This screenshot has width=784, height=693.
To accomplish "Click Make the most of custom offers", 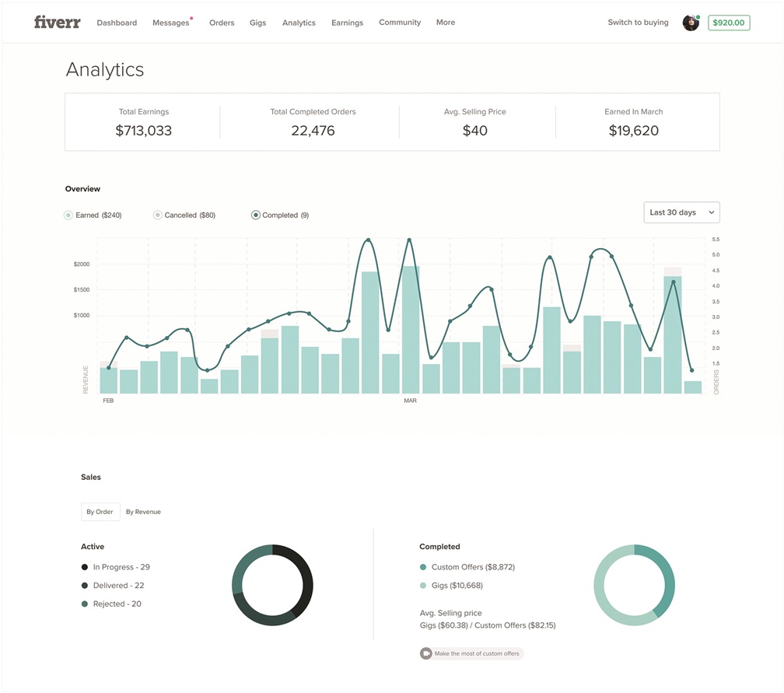I will [477, 653].
